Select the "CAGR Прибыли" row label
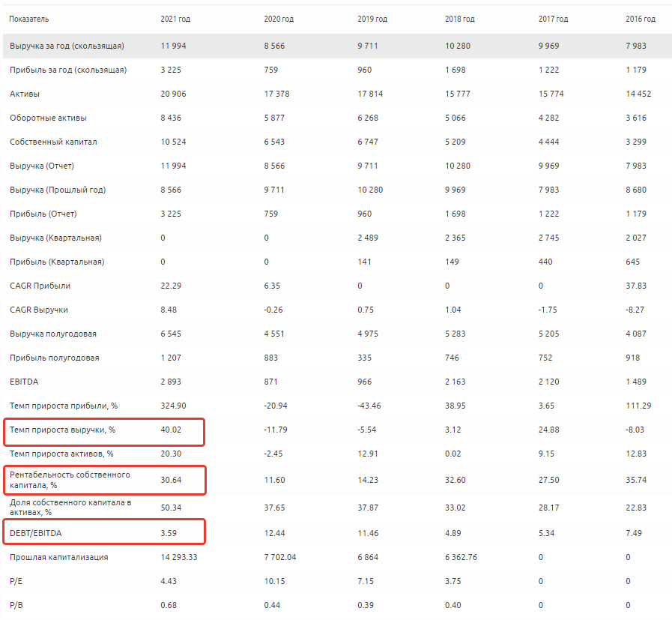Screen dimensions: 672x620 (x=40, y=286)
